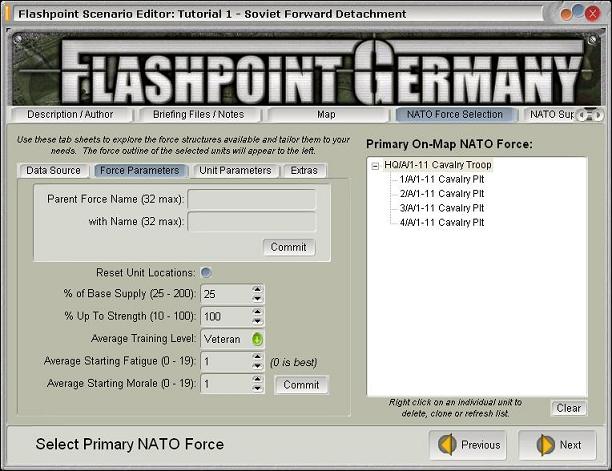Open the Average Training Level dropdown
Image resolution: width=612 pixels, height=471 pixels.
(257, 339)
